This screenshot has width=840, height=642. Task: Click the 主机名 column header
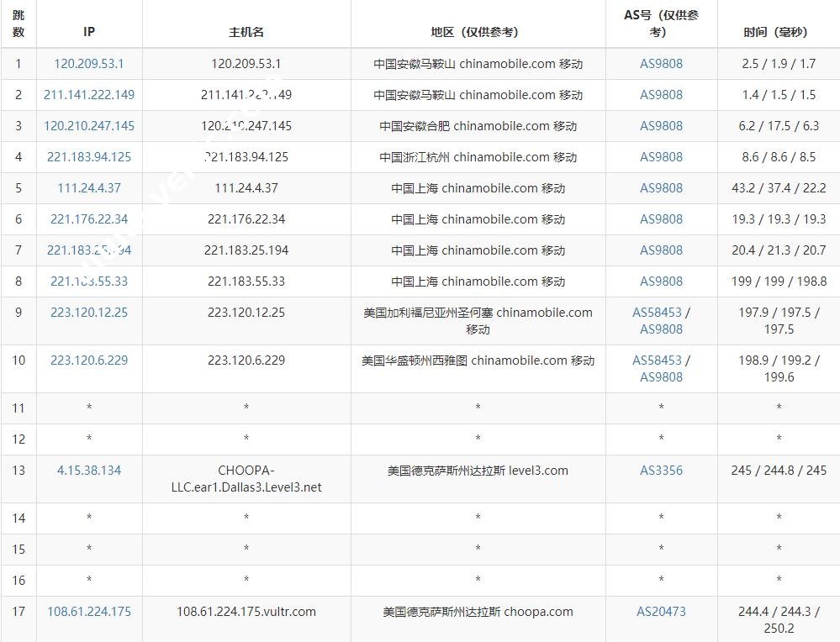[246, 32]
